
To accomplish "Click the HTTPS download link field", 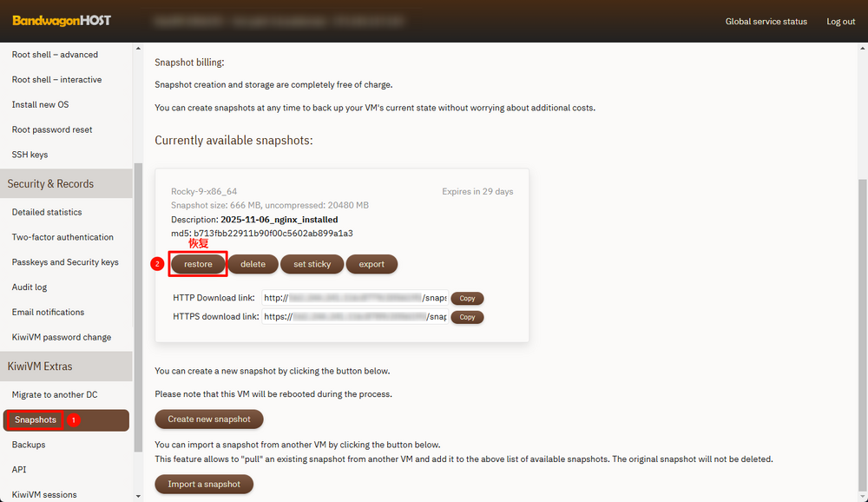I will tap(355, 317).
